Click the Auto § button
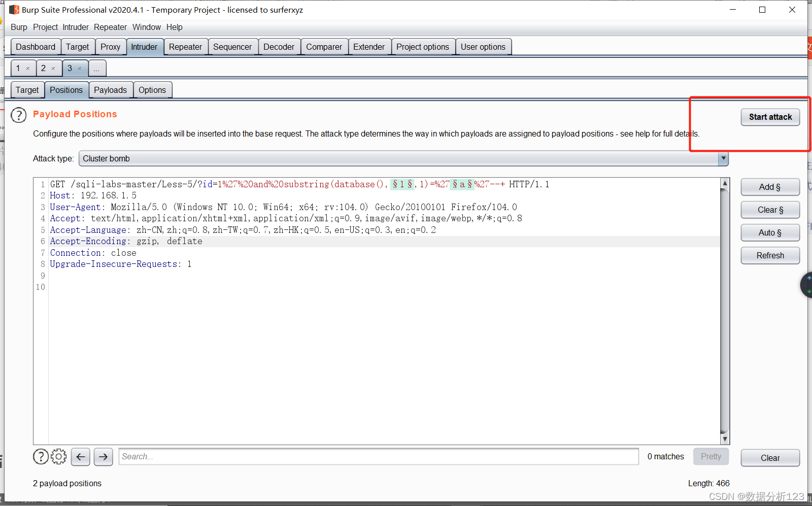The height and width of the screenshot is (506, 812). click(770, 232)
